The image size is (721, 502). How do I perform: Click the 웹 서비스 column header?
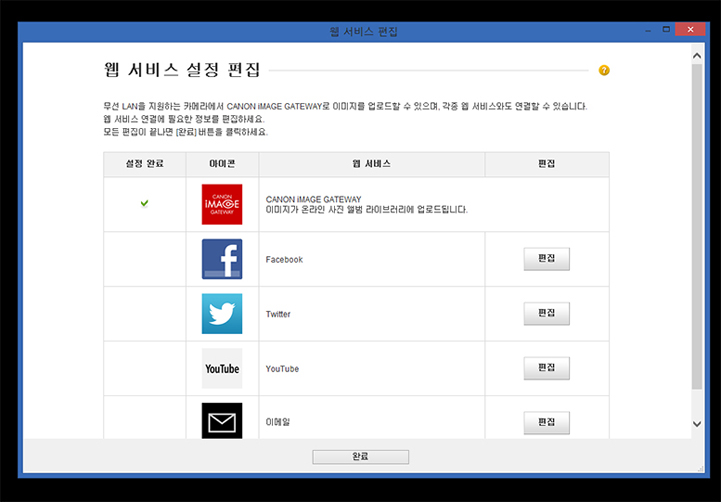372,164
